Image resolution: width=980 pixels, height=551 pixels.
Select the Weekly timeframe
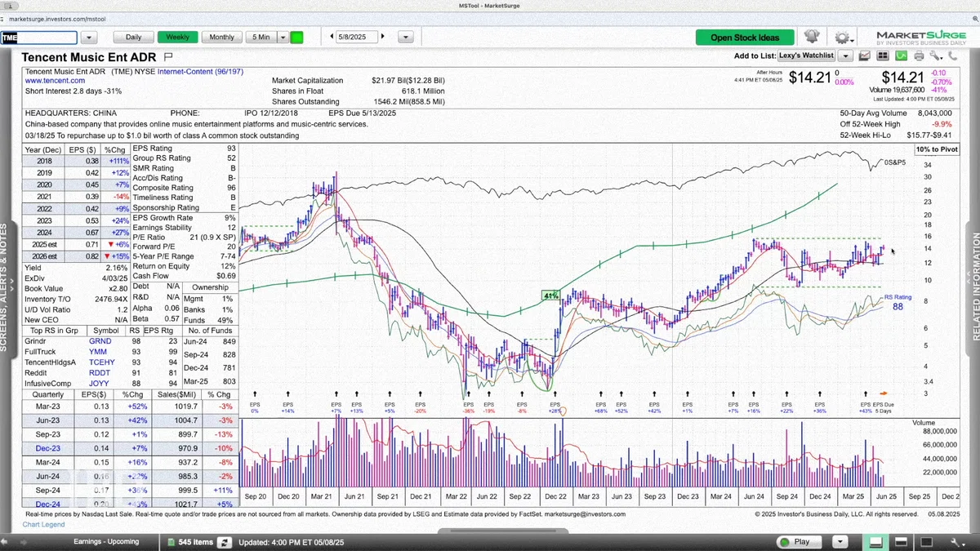[177, 37]
